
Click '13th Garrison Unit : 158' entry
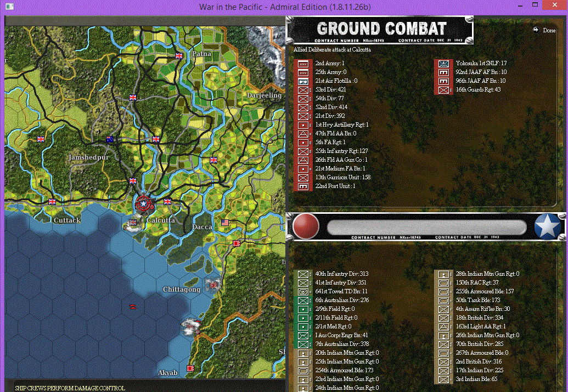342,177
